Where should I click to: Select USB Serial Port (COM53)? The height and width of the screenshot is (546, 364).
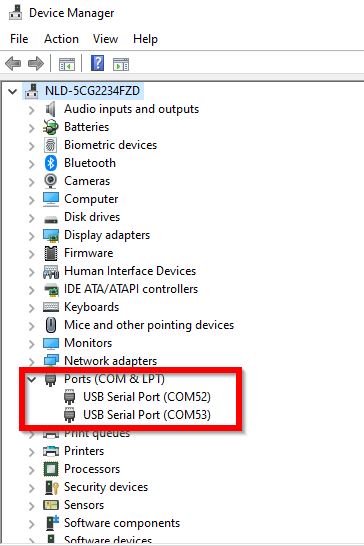pos(147,415)
